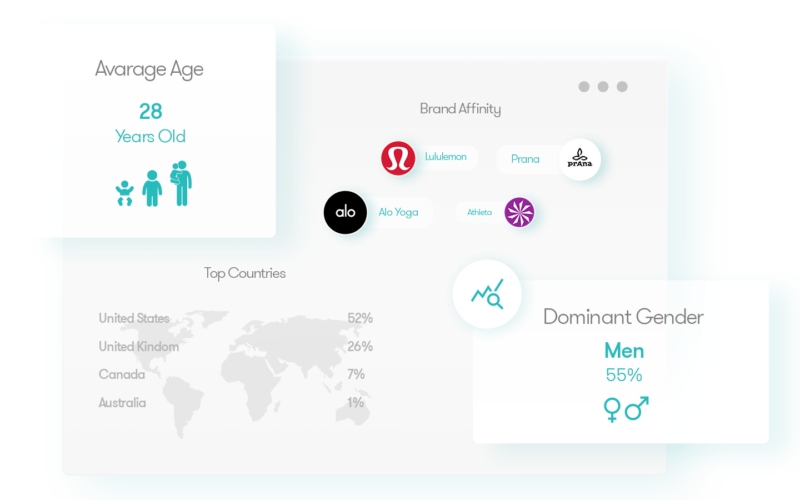
Task: Click the Dominant Gender heading
Action: coord(623,317)
